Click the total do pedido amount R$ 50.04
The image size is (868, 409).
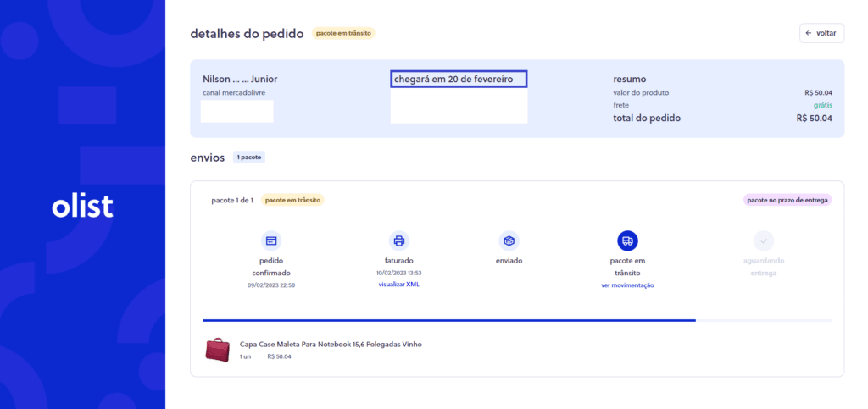pyautogui.click(x=815, y=119)
